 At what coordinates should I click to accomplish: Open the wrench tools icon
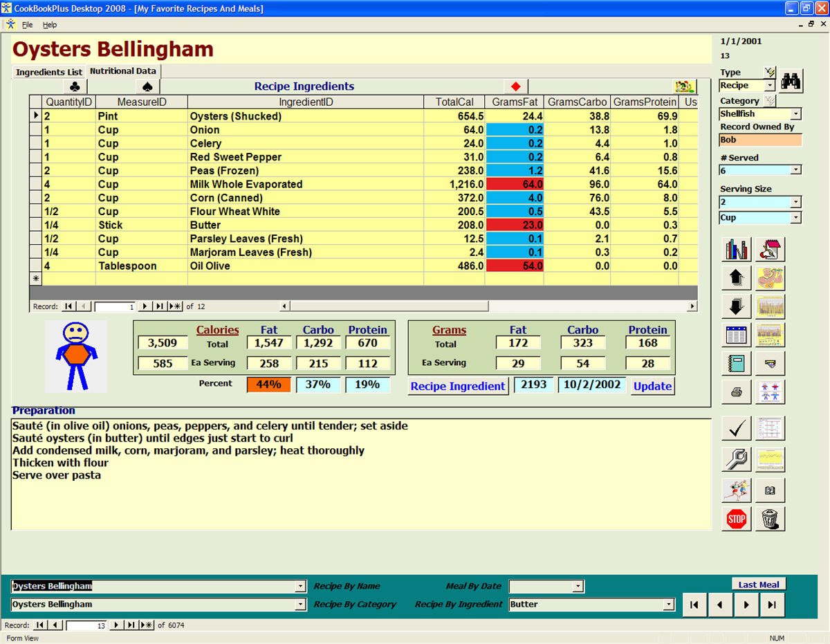click(x=736, y=459)
